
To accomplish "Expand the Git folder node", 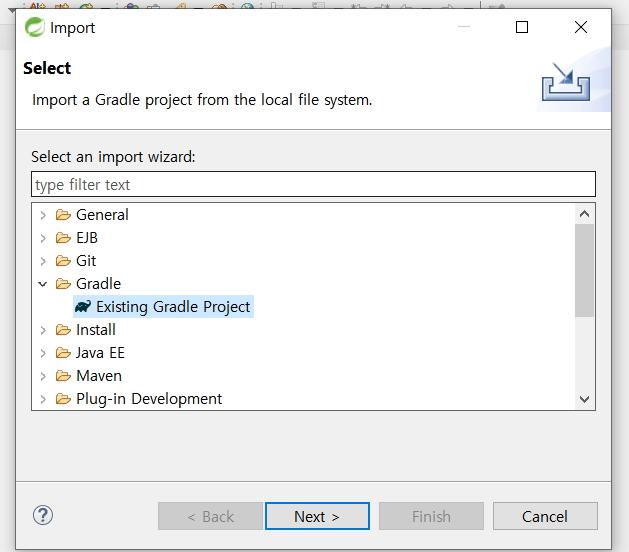I will pyautogui.click(x=43, y=261).
